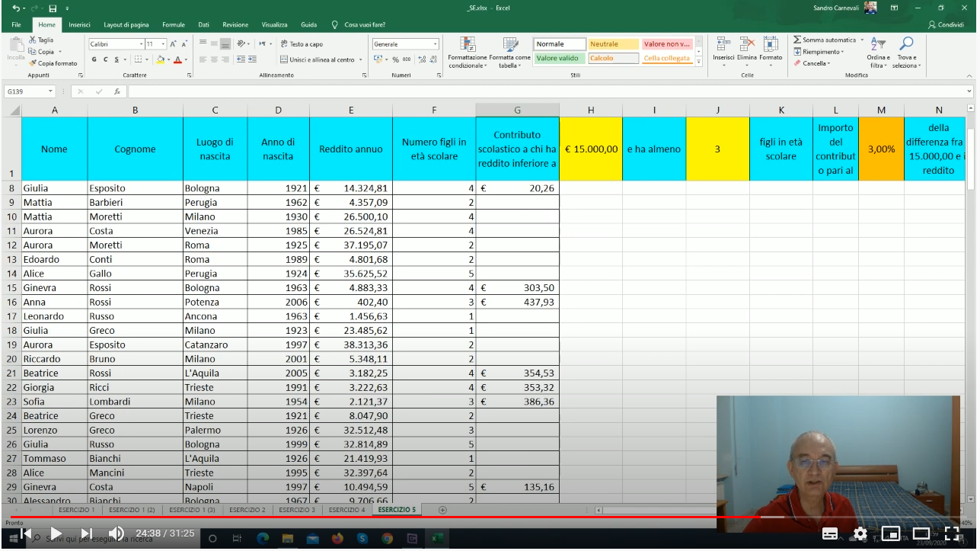Add a new sheet with plus button
This screenshot has height=551, width=980.
coord(442,510)
